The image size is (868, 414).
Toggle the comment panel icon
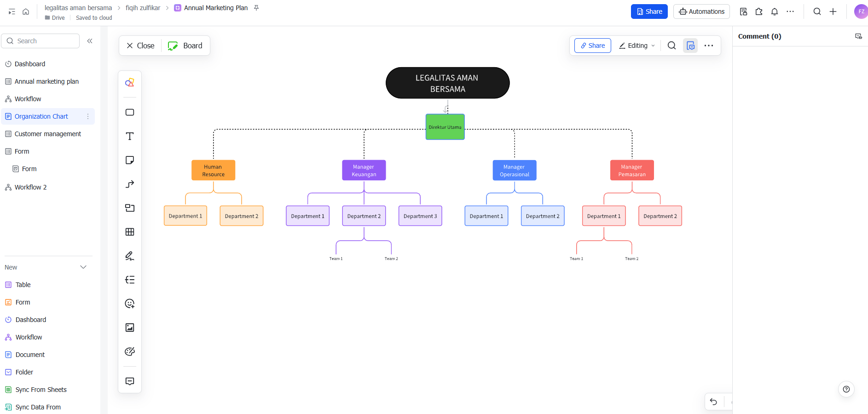point(690,46)
